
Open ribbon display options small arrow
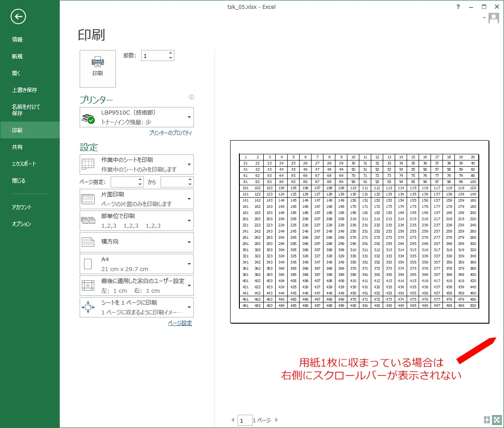pos(484,18)
